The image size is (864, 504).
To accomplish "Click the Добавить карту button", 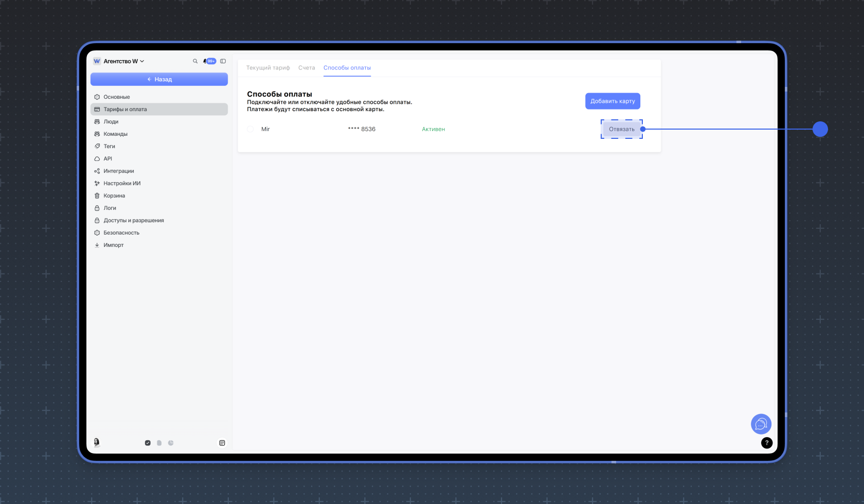I will coord(613,101).
